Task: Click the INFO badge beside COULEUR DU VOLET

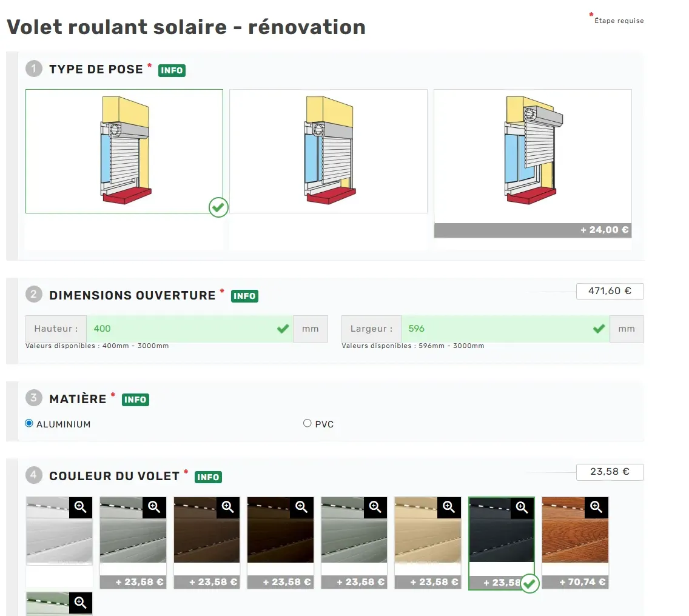Action: click(208, 477)
